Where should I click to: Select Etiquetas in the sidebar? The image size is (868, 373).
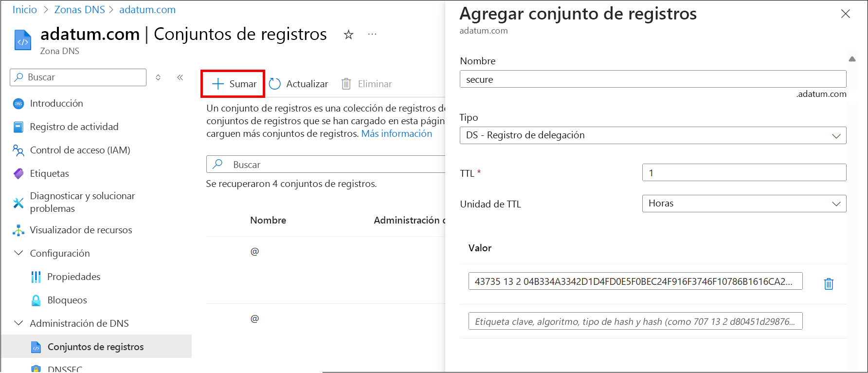pos(50,174)
